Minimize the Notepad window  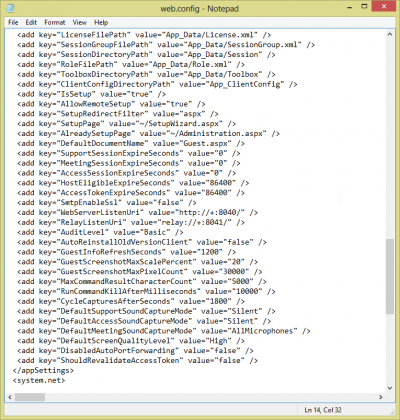click(350, 7)
